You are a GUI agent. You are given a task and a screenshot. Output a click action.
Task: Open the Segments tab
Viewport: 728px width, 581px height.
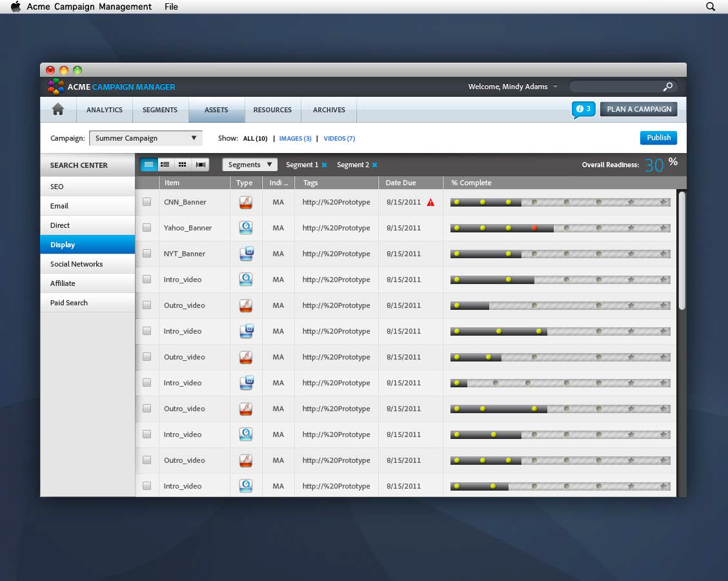point(160,110)
